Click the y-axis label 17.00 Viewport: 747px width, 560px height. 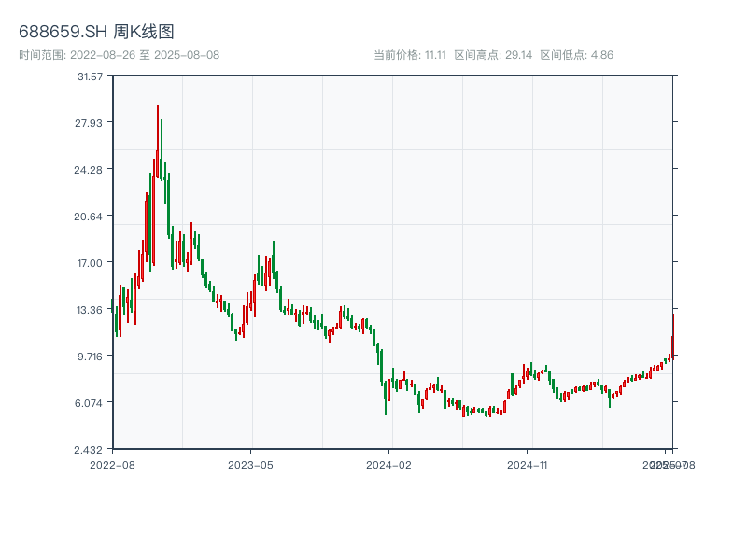pyautogui.click(x=90, y=263)
